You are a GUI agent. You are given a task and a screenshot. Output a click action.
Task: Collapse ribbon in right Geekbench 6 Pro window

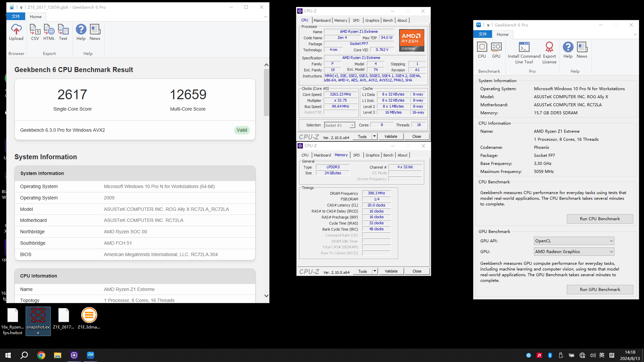(635, 34)
